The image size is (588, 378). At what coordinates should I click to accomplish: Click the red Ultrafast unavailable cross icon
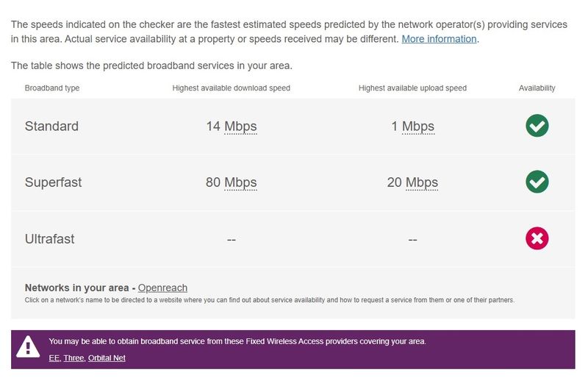(x=537, y=238)
